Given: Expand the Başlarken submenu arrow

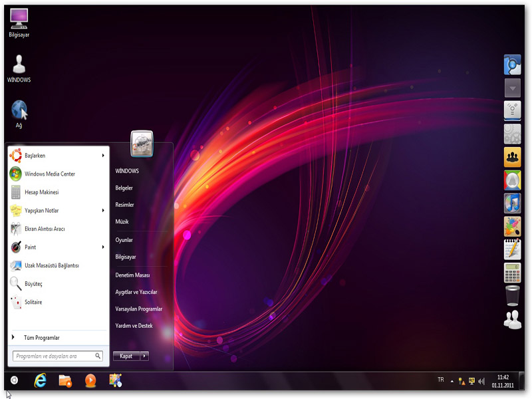Looking at the screenshot, I should (x=103, y=156).
